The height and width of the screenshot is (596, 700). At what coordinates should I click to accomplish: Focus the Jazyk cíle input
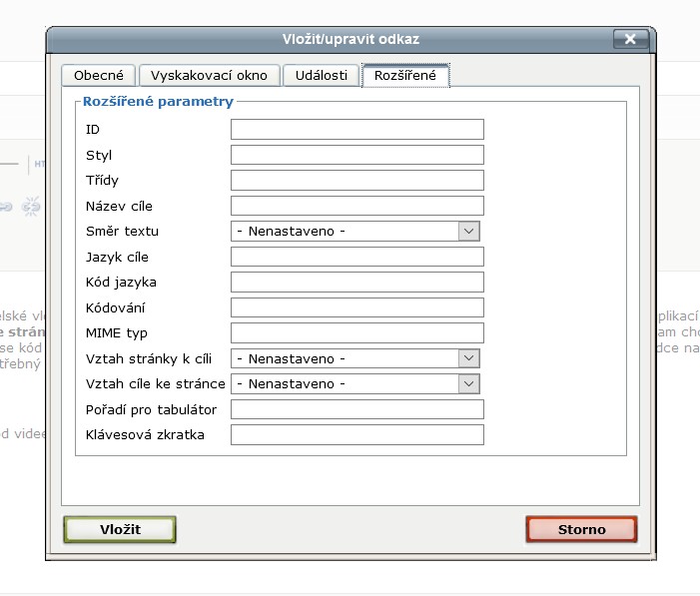pyautogui.click(x=356, y=257)
